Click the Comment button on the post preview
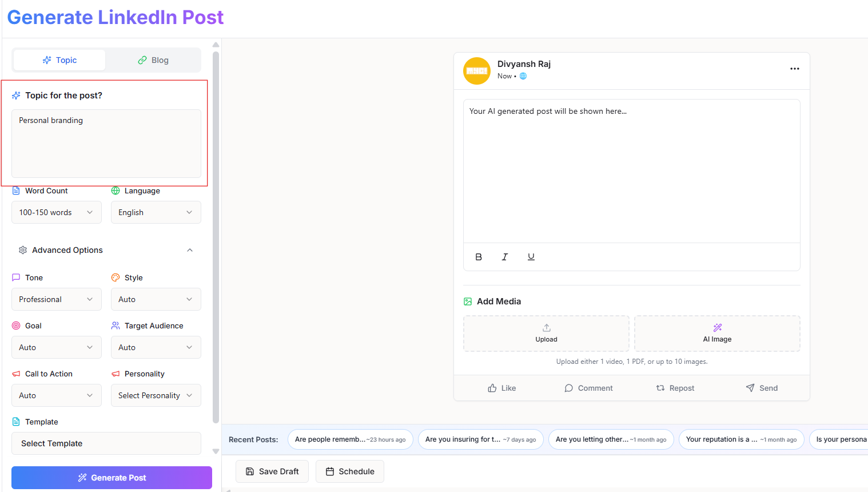Image resolution: width=868 pixels, height=492 pixels. (588, 388)
